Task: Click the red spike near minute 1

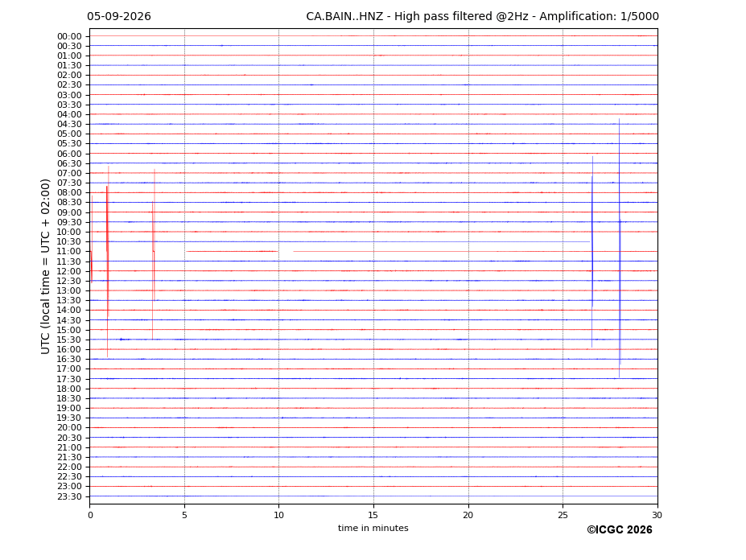Action: coord(108,261)
